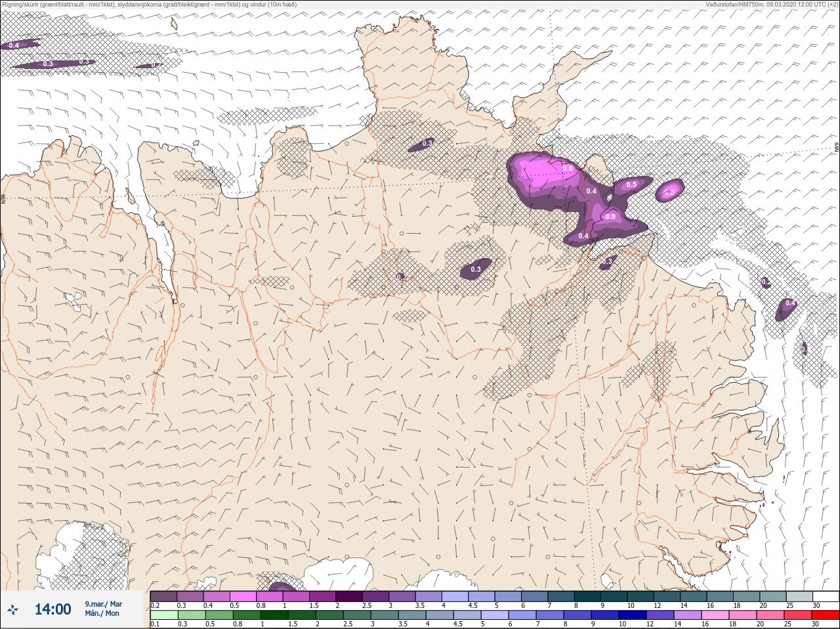The width and height of the screenshot is (840, 629).
Task: Select the pale green 0.1 swatch in the rain scale
Action: 163,615
